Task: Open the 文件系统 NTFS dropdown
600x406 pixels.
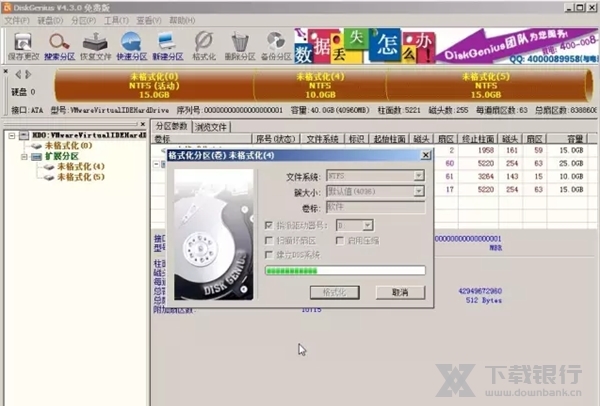Action: [x=419, y=176]
